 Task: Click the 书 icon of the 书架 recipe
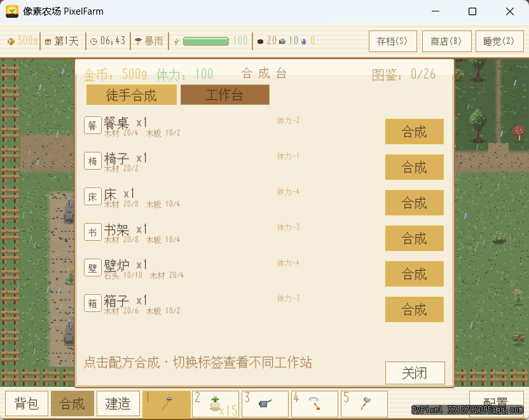click(92, 232)
